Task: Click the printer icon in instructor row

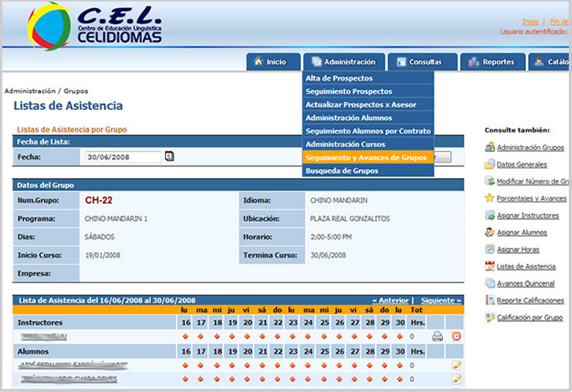Action: click(x=437, y=336)
